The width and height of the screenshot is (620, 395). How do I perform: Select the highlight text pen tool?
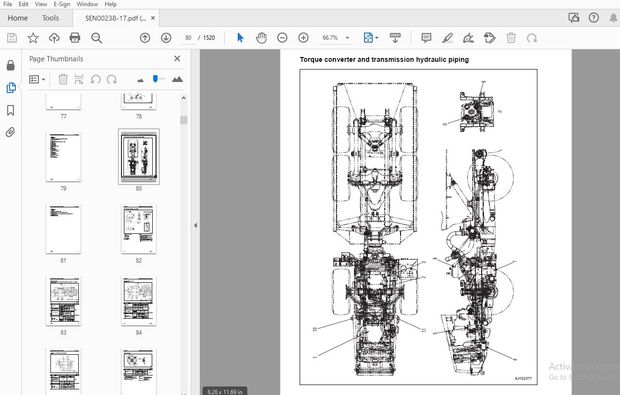coord(447,38)
